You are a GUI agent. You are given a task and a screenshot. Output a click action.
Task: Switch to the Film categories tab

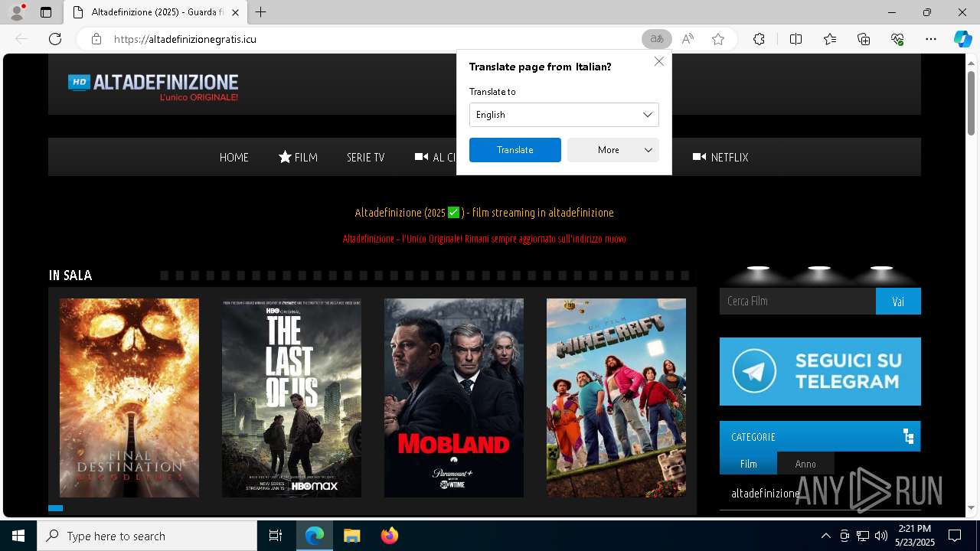coord(748,464)
